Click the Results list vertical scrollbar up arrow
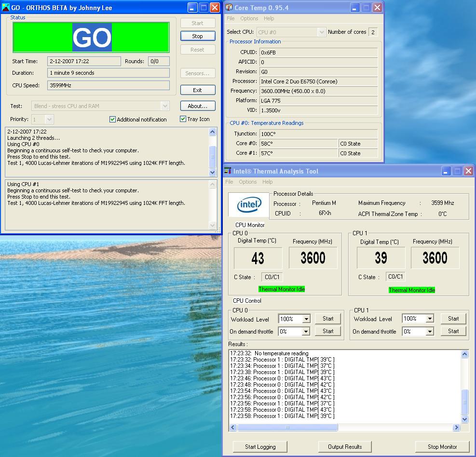Viewport: 476px width, 457px height. point(464,354)
